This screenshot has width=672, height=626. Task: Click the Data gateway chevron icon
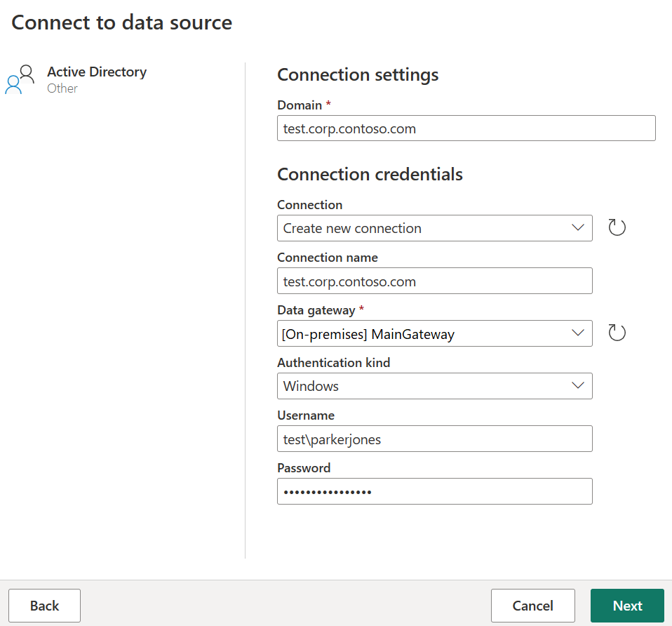click(577, 333)
